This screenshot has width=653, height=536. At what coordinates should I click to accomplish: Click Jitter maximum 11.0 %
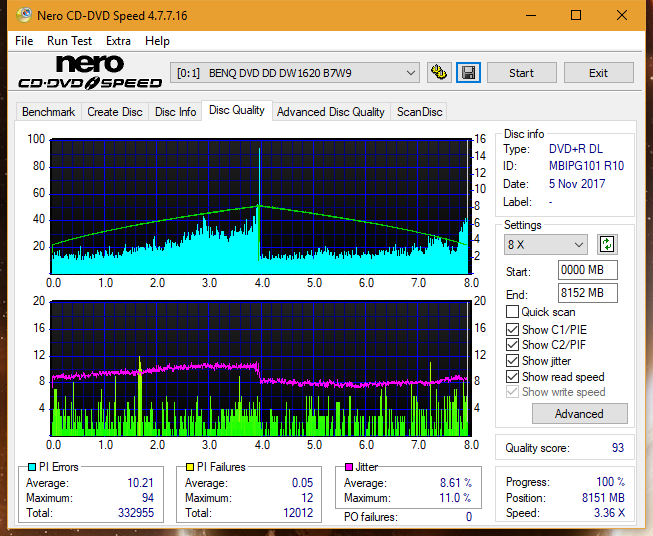tap(456, 498)
